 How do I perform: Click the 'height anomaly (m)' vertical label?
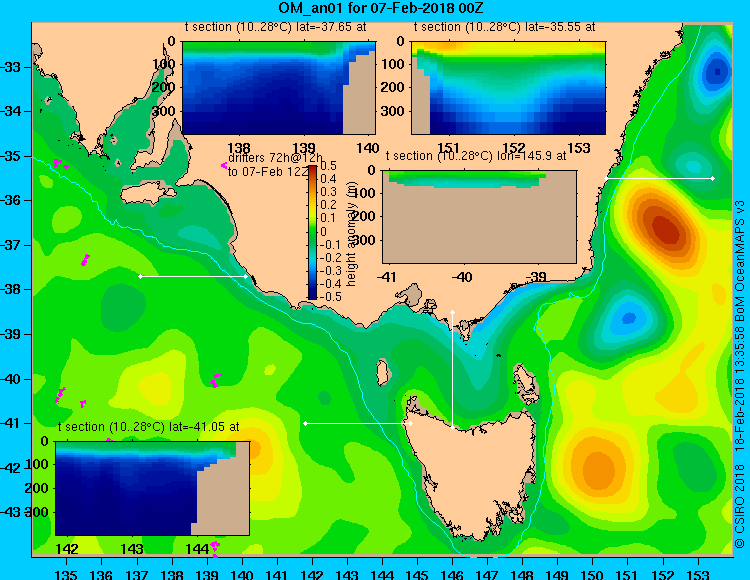click(x=352, y=235)
